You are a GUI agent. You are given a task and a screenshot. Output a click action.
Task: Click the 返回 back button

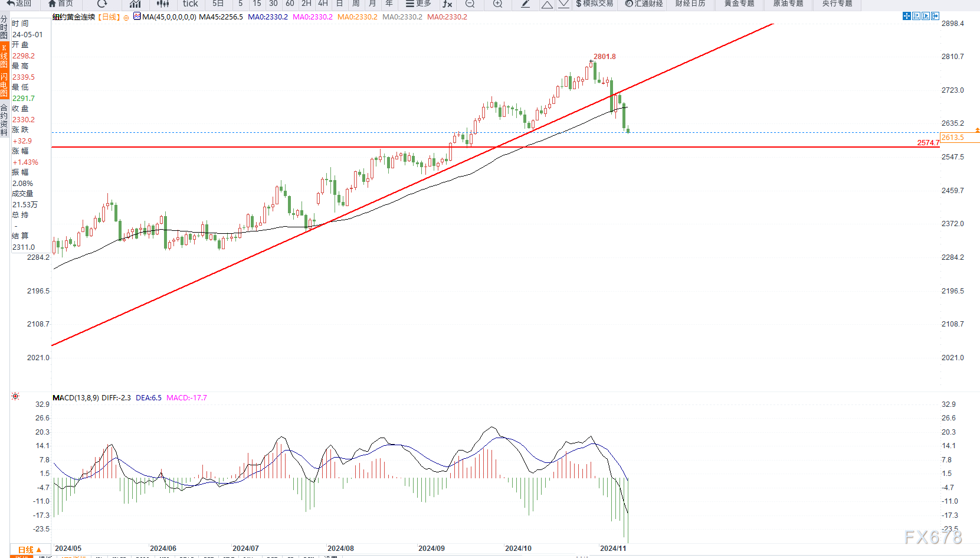pos(19,4)
